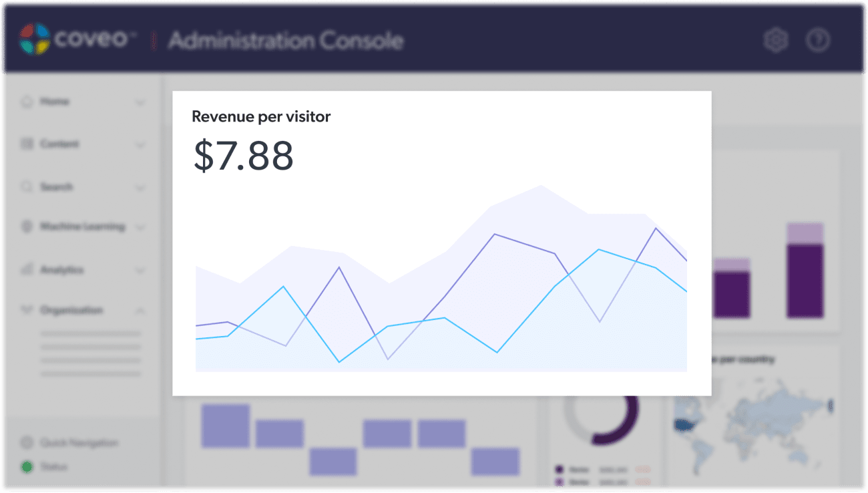Image resolution: width=868 pixels, height=493 pixels.
Task: Open Quick Navigation
Action: pyautogui.click(x=80, y=442)
